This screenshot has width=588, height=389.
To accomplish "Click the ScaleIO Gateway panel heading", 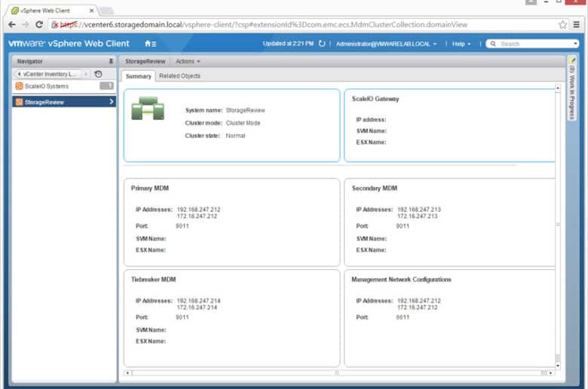I will 375,99.
